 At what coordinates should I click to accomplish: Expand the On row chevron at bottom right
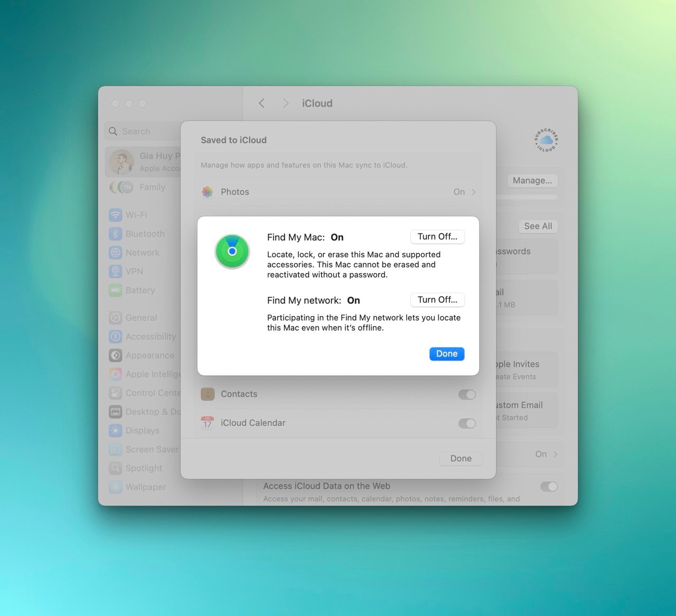[556, 454]
